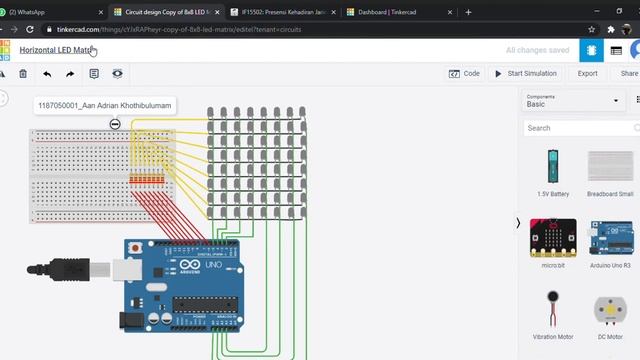Select the 1187050001_Aan Adrian note text
Image resolution: width=640 pixels, height=360 pixels.
coord(105,106)
